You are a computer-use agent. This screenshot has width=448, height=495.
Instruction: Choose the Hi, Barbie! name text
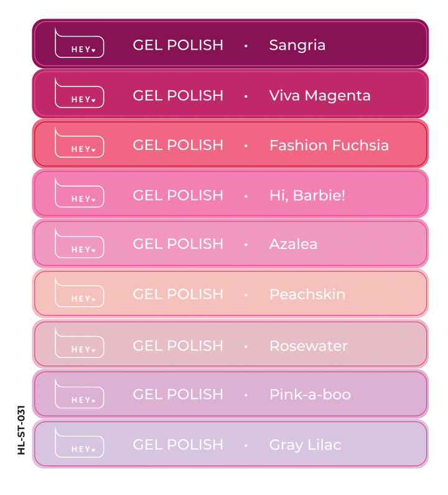click(x=307, y=196)
